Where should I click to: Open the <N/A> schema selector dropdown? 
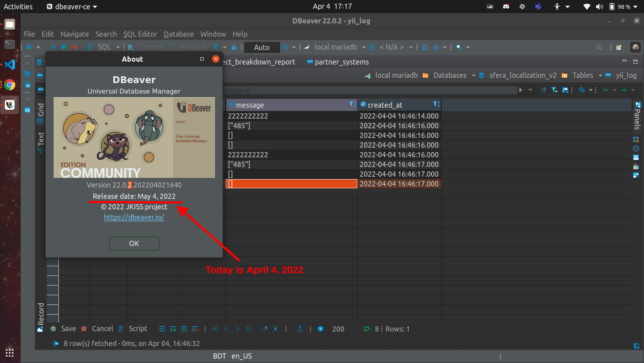411,47
